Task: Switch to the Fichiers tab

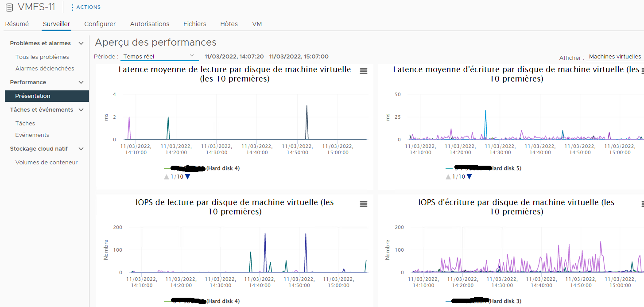Action: pyautogui.click(x=194, y=24)
